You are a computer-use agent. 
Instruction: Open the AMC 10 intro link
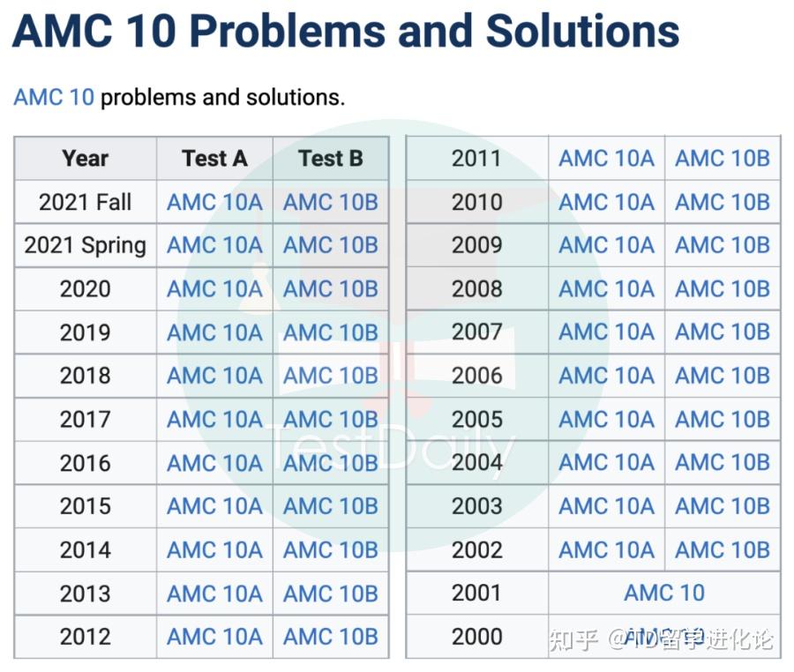point(53,96)
